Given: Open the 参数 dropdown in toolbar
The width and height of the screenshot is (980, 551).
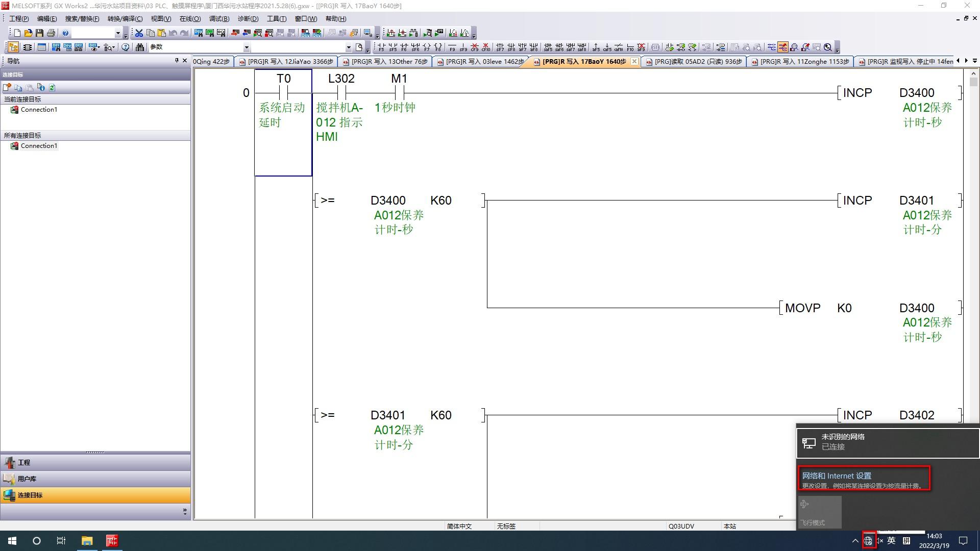Looking at the screenshot, I should [x=247, y=47].
